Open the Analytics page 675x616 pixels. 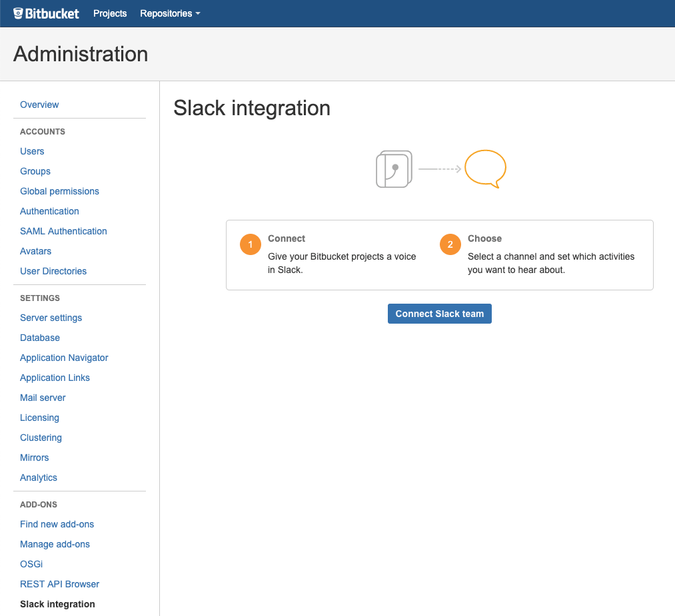(38, 478)
